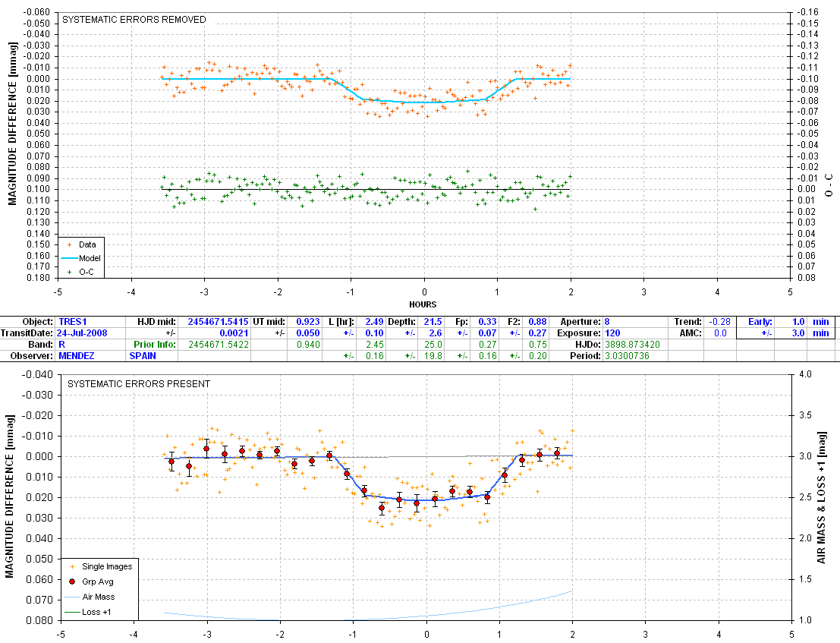Viewport: 840px width, 643px height.
Task: Select the Exposure value 120
Action: [612, 333]
